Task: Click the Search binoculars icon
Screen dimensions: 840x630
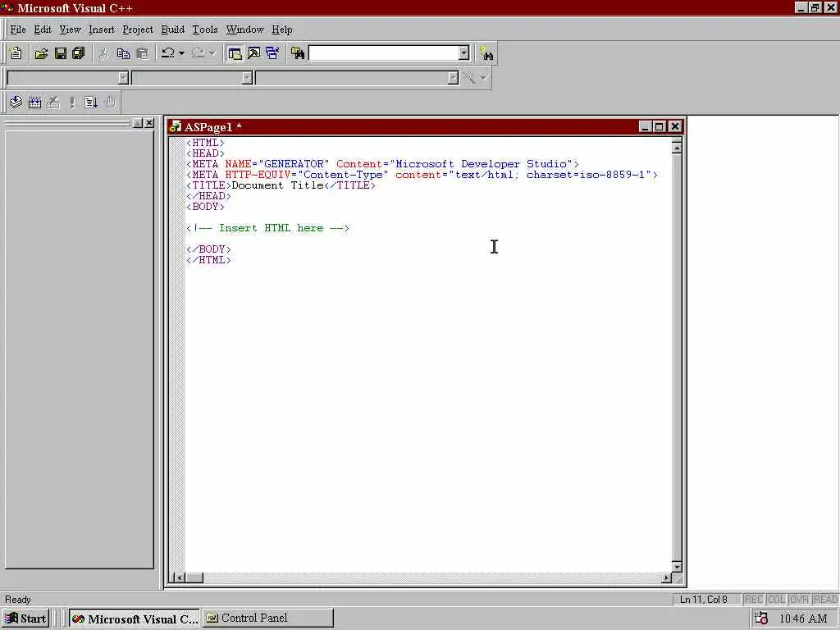Action: click(486, 53)
